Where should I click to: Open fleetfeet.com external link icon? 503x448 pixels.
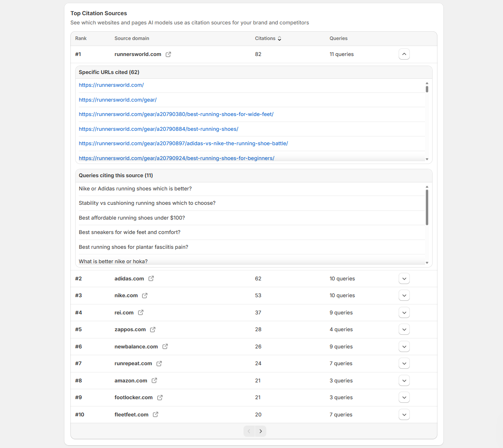(156, 414)
